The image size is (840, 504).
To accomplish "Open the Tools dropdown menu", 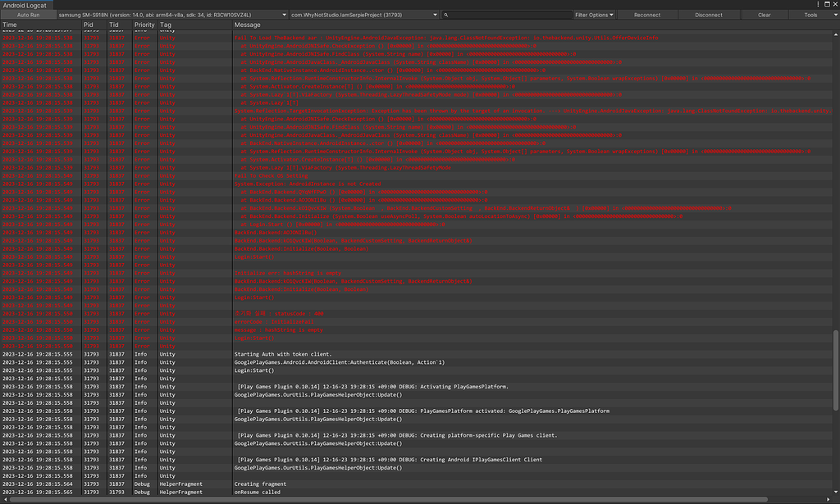I will click(812, 15).
